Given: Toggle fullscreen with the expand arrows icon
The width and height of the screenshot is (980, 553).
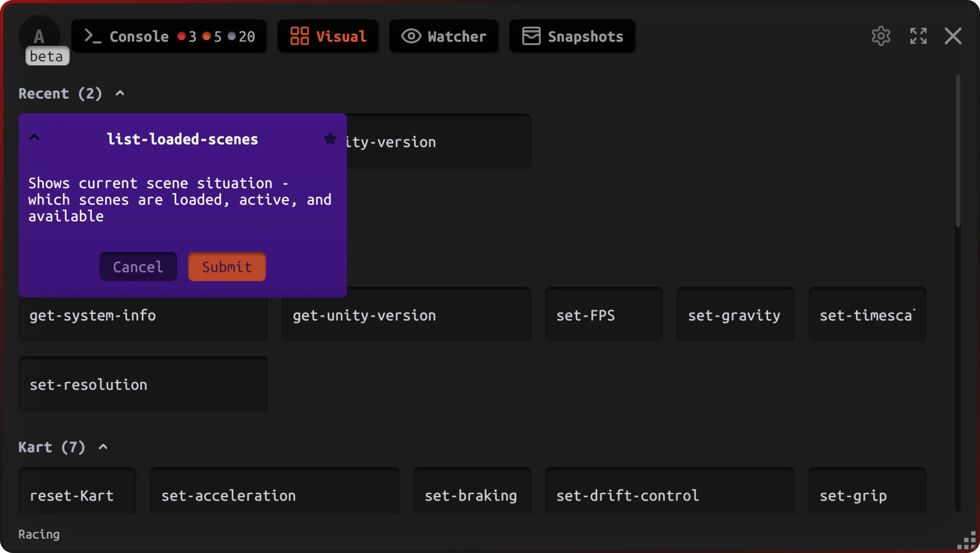Looking at the screenshot, I should [x=918, y=36].
